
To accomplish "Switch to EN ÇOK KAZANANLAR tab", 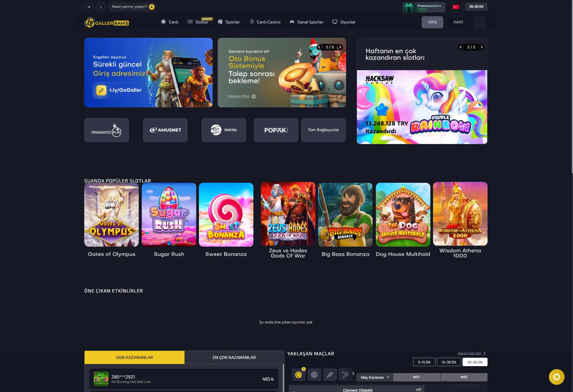I will (x=234, y=357).
